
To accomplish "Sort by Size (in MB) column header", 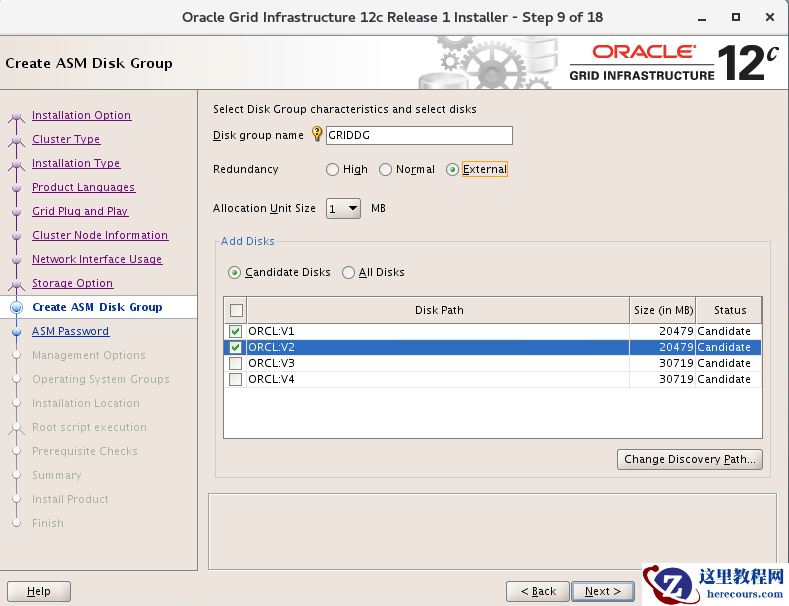I will (x=663, y=311).
